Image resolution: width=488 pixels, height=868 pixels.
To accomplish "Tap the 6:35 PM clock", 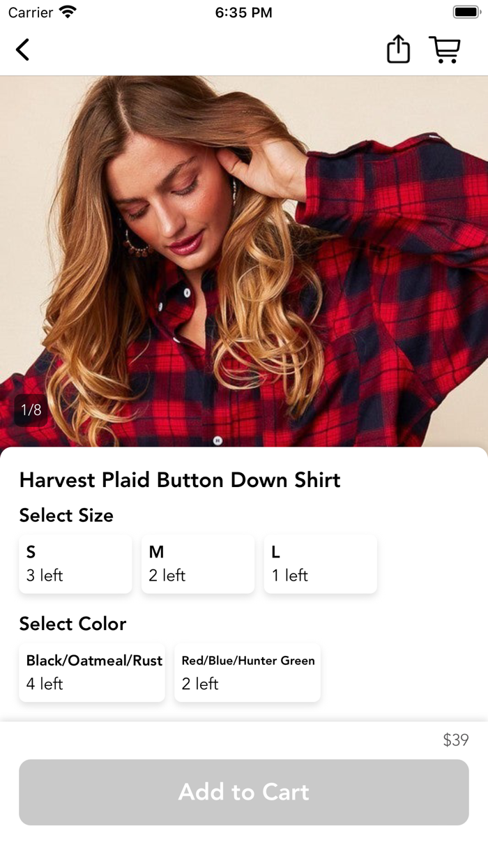I will pyautogui.click(x=243, y=13).
